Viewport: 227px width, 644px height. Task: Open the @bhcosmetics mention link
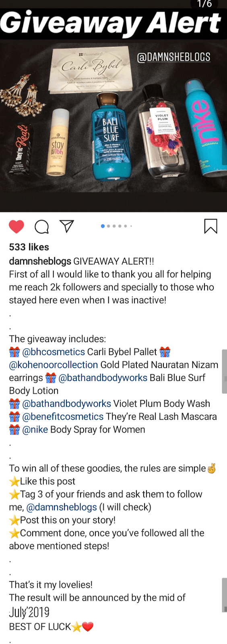pyautogui.click(x=54, y=352)
